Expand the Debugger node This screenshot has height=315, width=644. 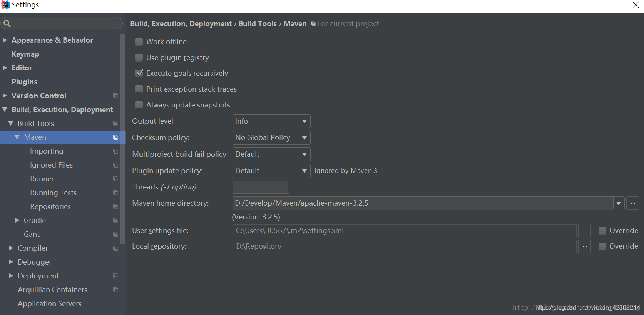coord(11,262)
